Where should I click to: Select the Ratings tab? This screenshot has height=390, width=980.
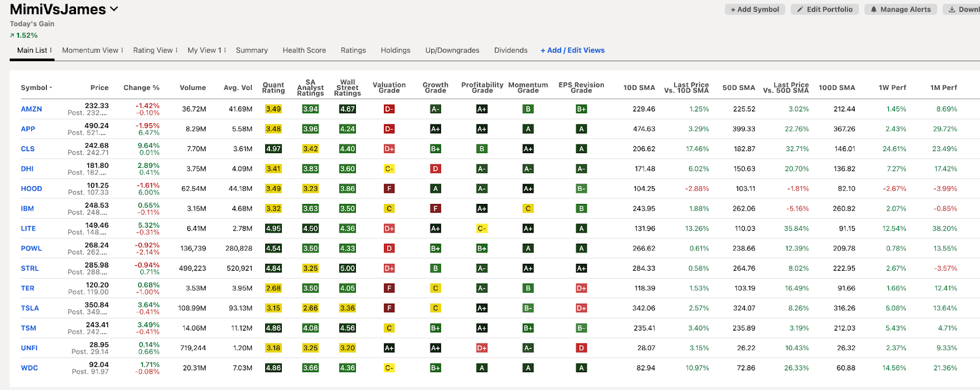coord(353,50)
